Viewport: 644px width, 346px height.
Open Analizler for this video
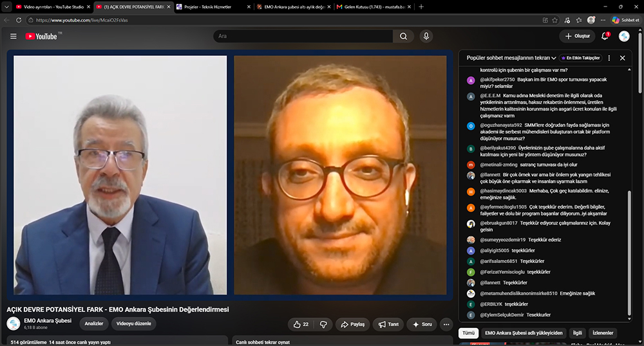point(93,323)
